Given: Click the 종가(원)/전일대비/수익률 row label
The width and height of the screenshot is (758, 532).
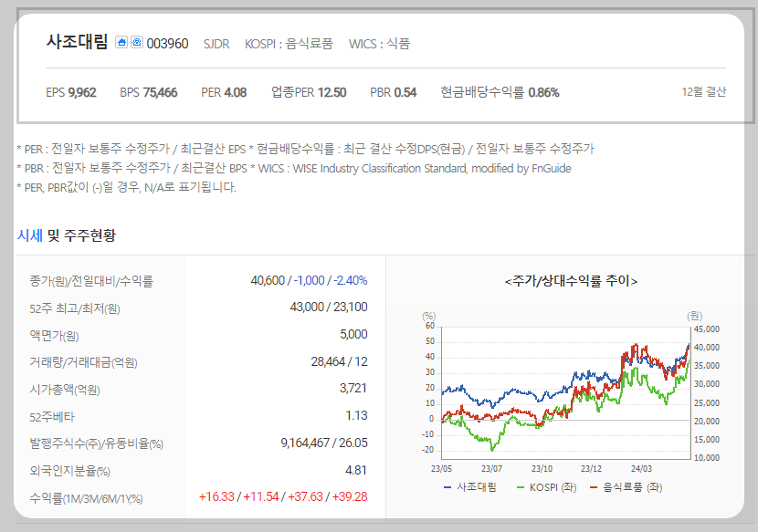Looking at the screenshot, I should point(91,281).
